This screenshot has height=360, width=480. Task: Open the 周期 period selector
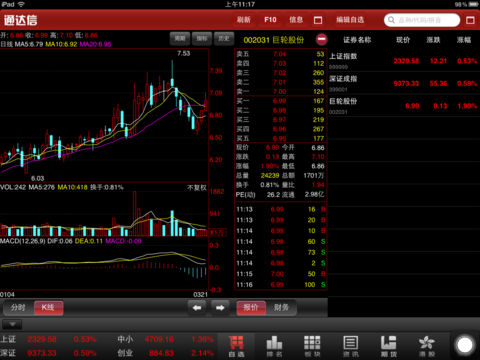point(180,39)
